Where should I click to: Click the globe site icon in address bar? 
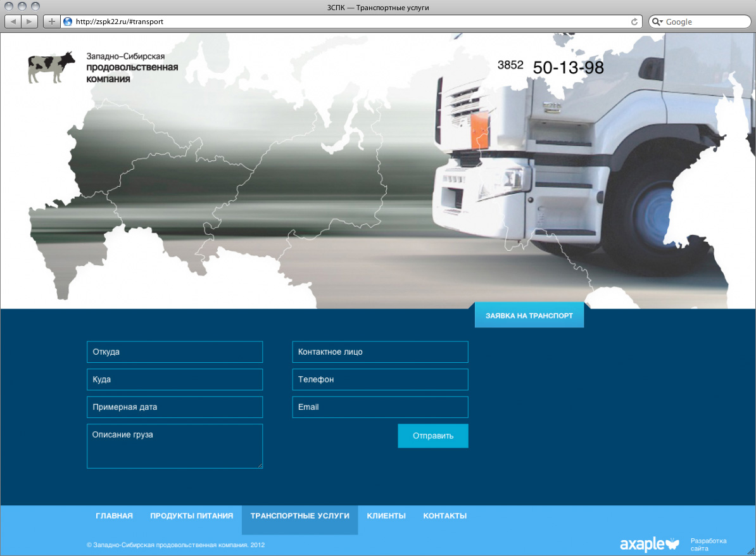68,22
